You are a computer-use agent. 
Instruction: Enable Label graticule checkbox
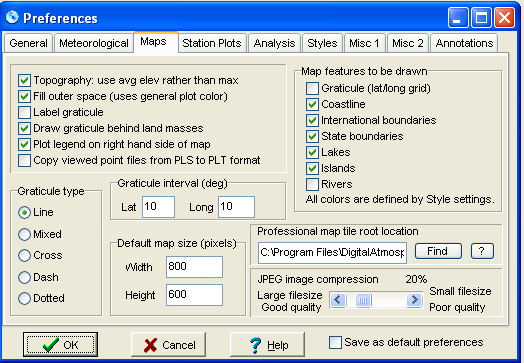pyautogui.click(x=24, y=113)
